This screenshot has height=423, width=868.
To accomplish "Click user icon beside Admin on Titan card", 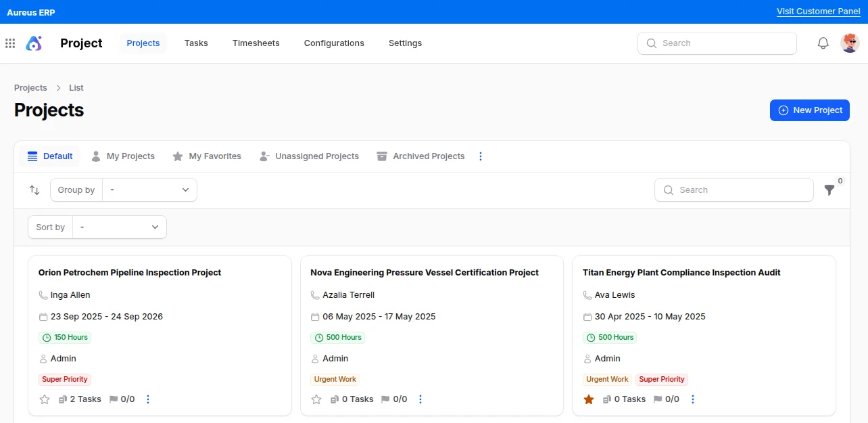I will coord(587,359).
